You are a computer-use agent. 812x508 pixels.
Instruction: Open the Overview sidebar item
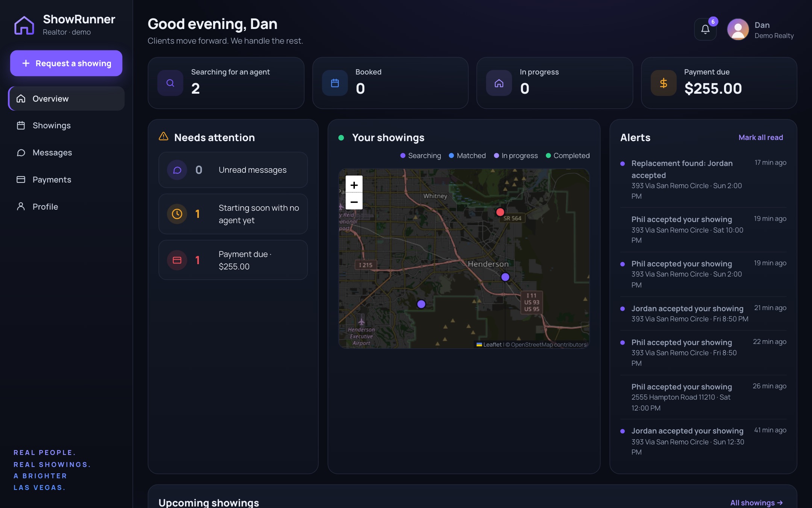67,99
